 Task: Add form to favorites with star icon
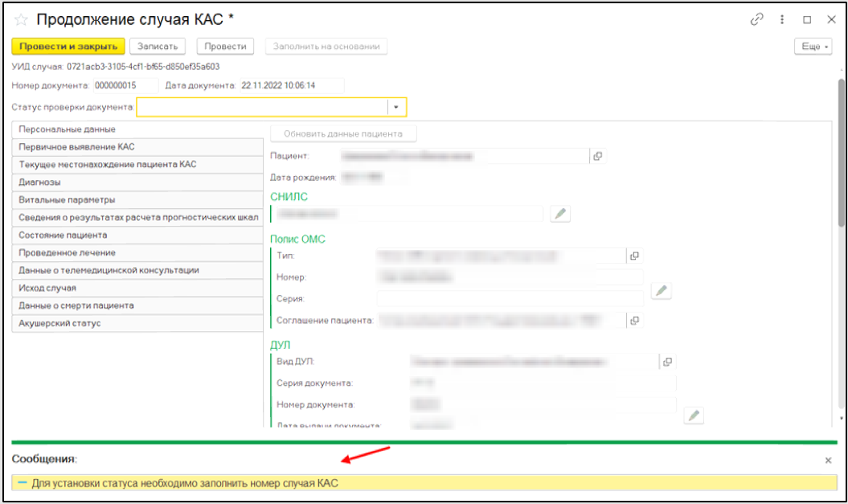[21, 20]
